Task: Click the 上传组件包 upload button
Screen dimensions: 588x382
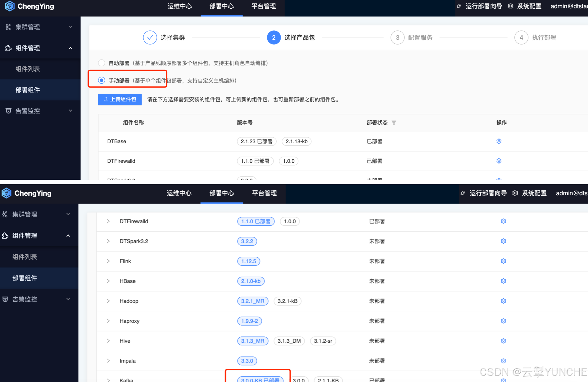Action: pos(120,99)
